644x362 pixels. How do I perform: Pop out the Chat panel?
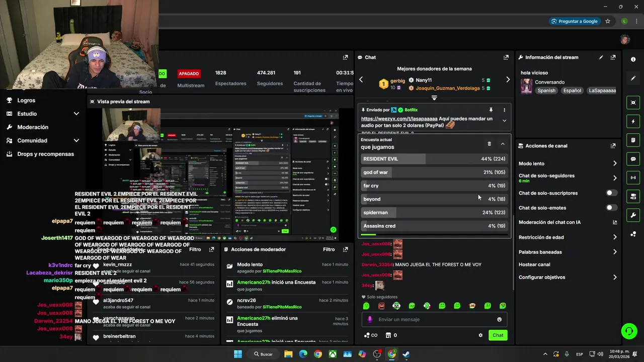click(506, 57)
